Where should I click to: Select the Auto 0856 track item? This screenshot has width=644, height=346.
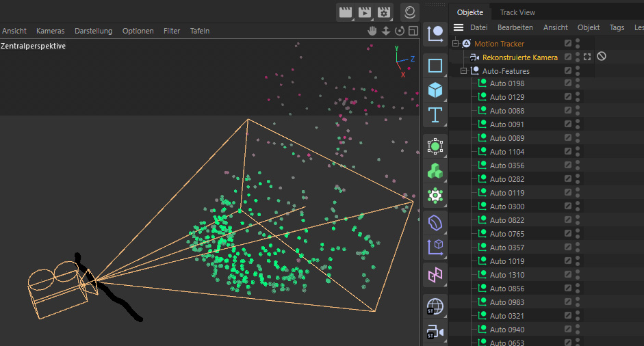[507, 289]
